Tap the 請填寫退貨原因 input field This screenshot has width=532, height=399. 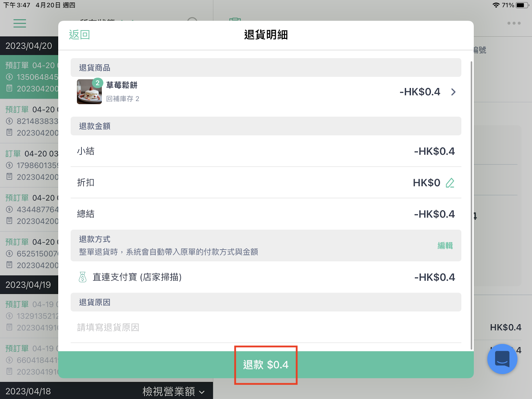(x=266, y=328)
